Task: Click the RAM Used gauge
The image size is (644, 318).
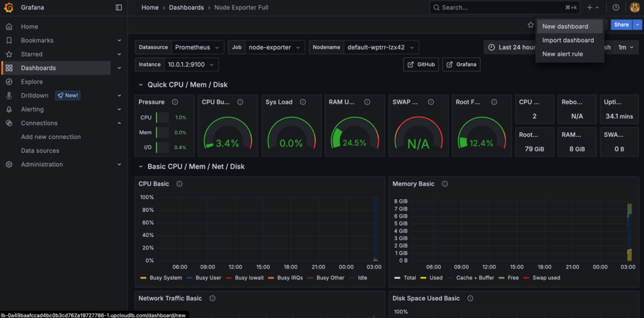Action: pos(355,133)
